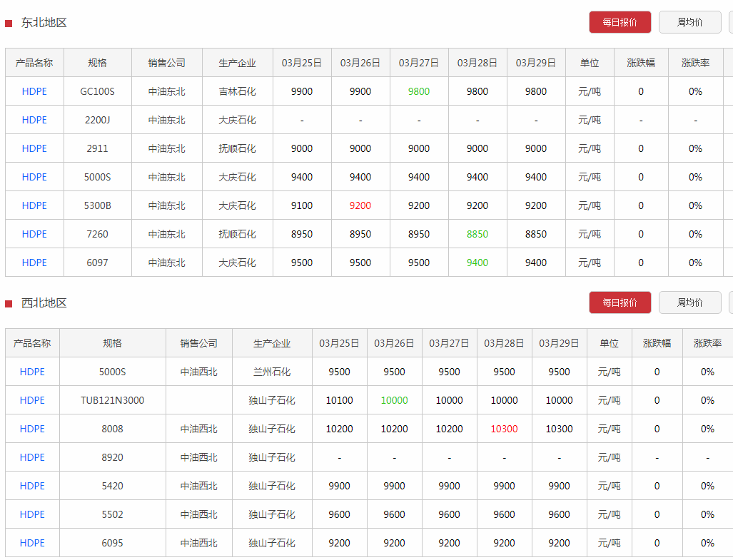733x560 pixels.
Task: Click the 东北地区 section heading
Action: pos(44,23)
